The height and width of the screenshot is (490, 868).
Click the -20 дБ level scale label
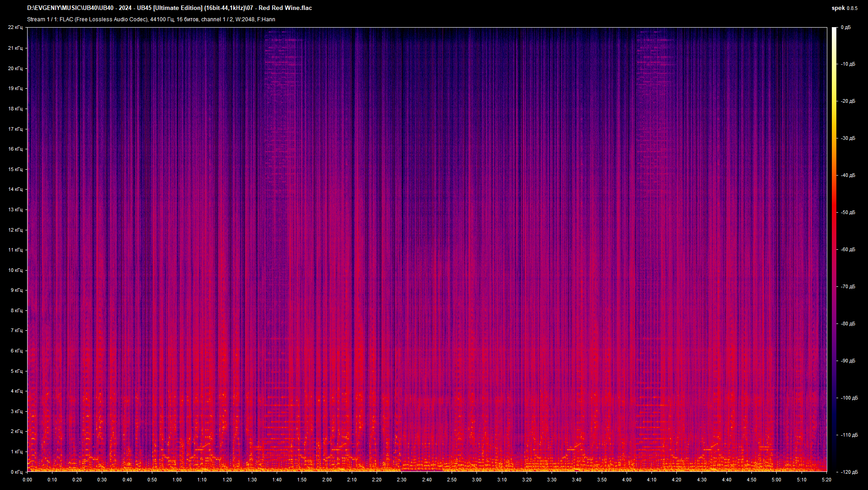click(848, 101)
